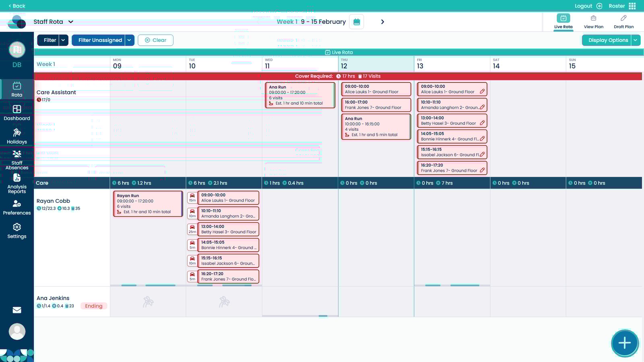Switch to the Draft Plan tab
644x362 pixels.
coord(623,22)
